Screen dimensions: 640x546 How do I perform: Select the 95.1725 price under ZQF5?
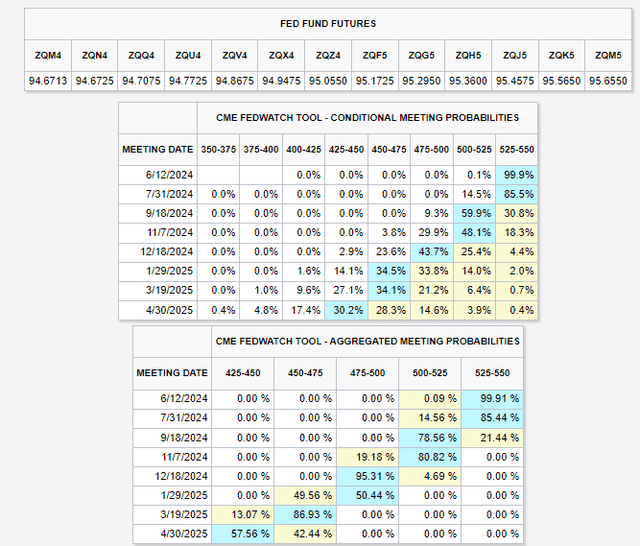[375, 81]
